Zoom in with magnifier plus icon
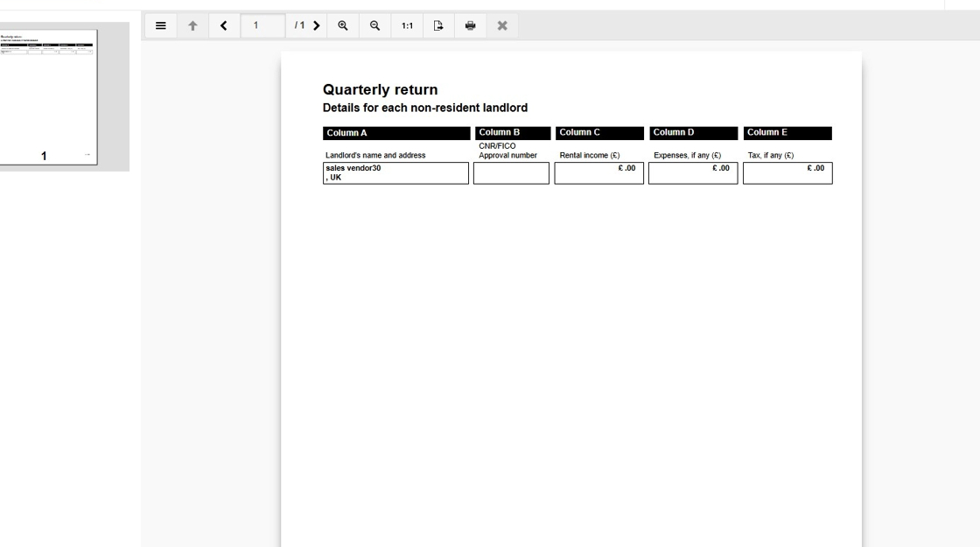 (x=343, y=25)
